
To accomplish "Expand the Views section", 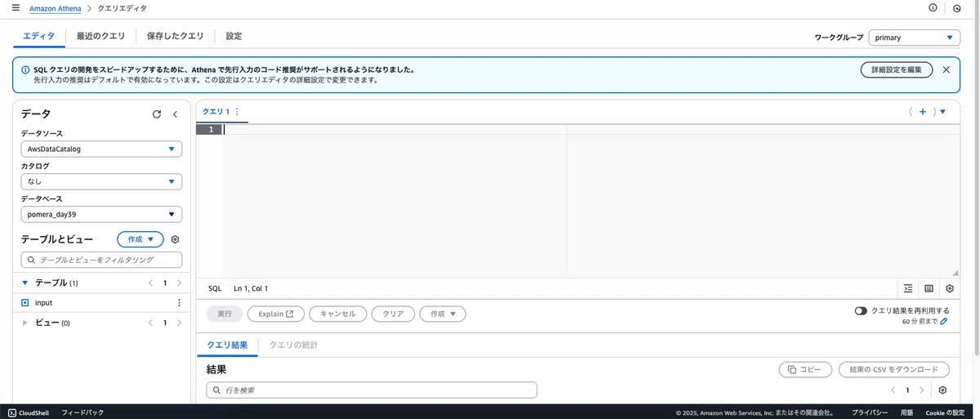I will 24,323.
